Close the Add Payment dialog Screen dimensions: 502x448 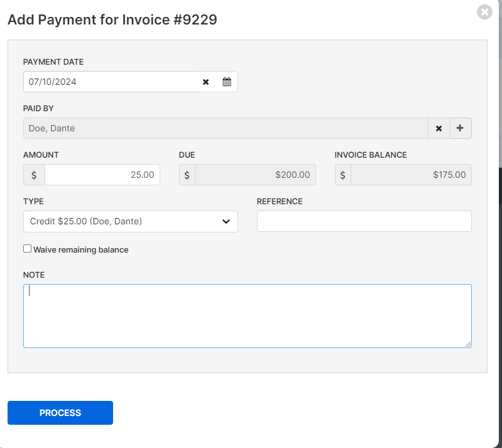[484, 12]
